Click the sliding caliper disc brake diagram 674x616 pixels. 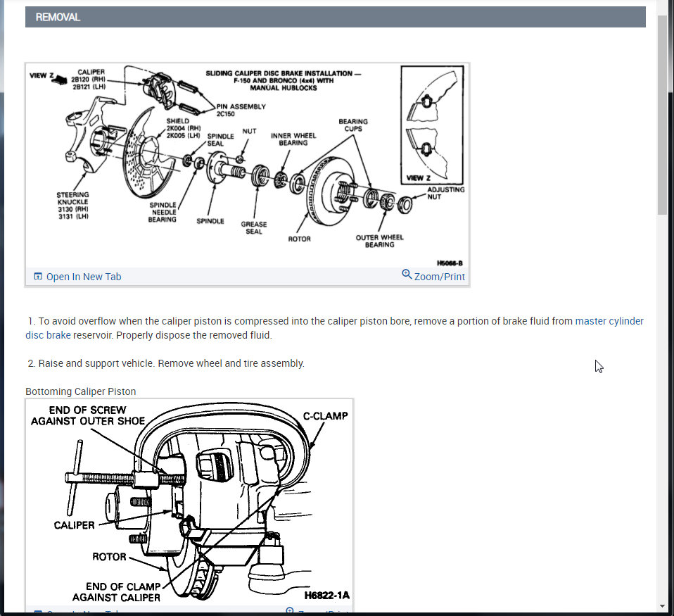247,165
